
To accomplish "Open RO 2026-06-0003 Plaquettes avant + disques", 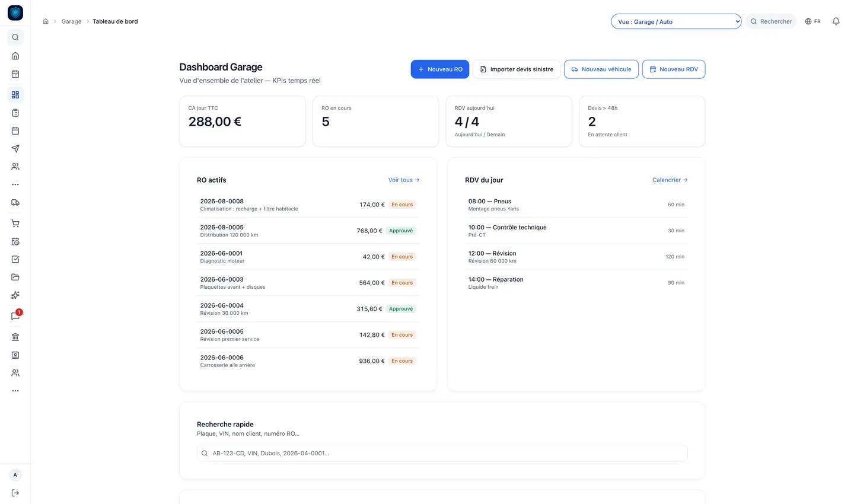I will tap(308, 283).
